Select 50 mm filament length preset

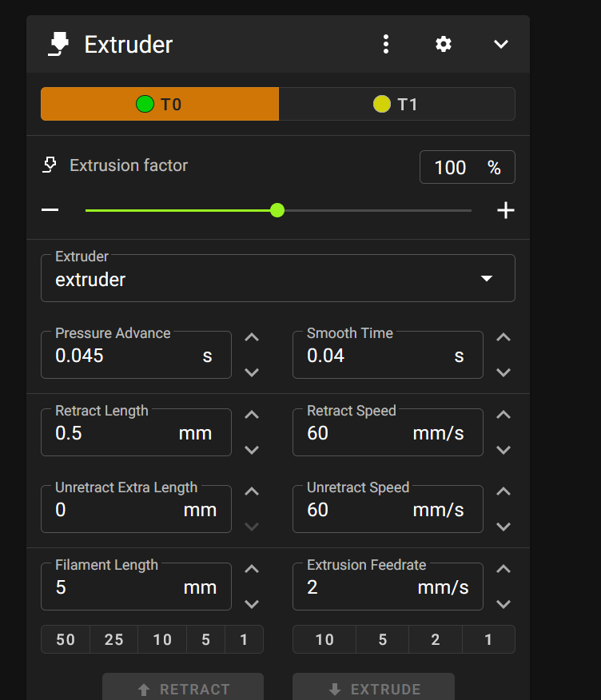point(66,640)
